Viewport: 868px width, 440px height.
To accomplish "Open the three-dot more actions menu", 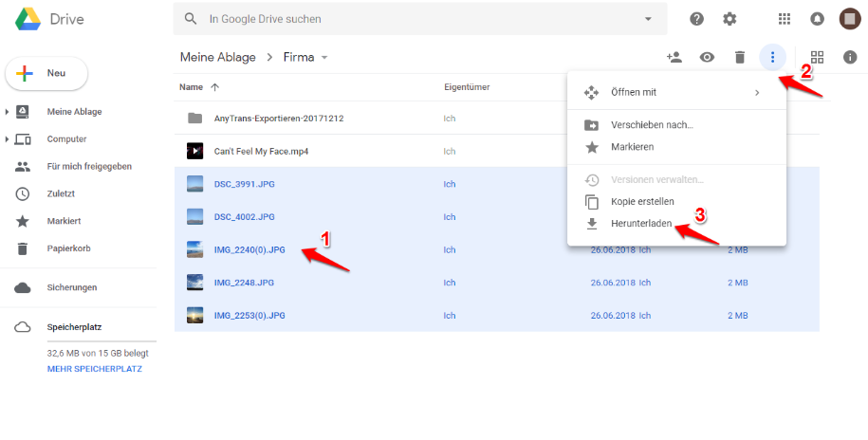I will point(773,57).
